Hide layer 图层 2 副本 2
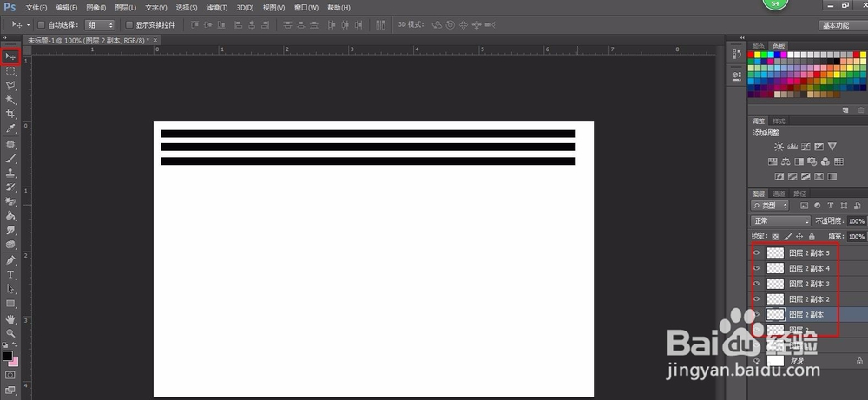868x400 pixels. (x=757, y=299)
